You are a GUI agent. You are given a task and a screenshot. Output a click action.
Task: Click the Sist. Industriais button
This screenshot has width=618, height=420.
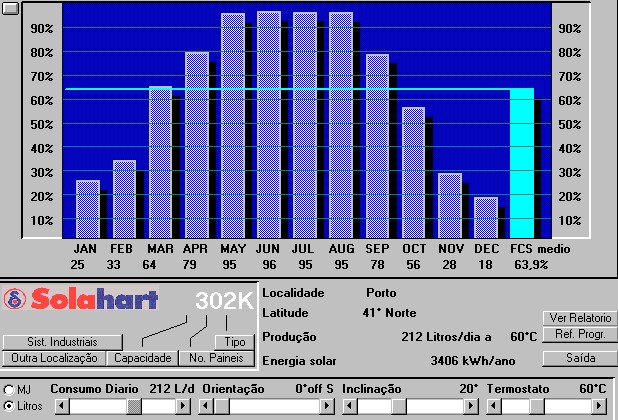point(63,342)
